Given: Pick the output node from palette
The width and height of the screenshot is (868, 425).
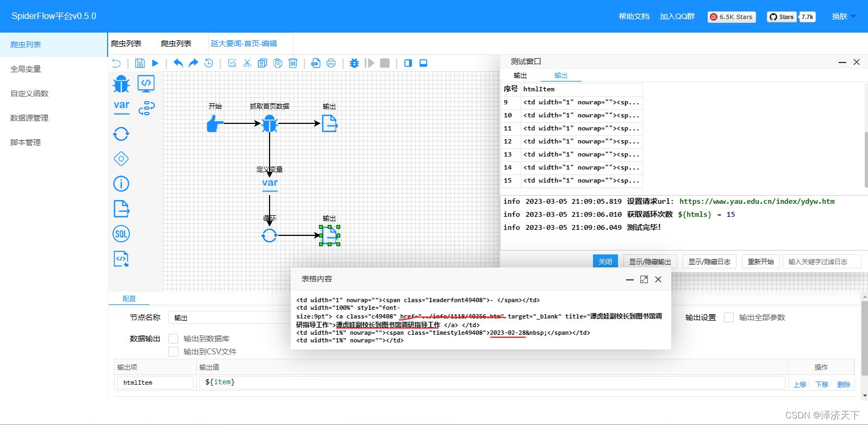Looking at the screenshot, I should [121, 209].
